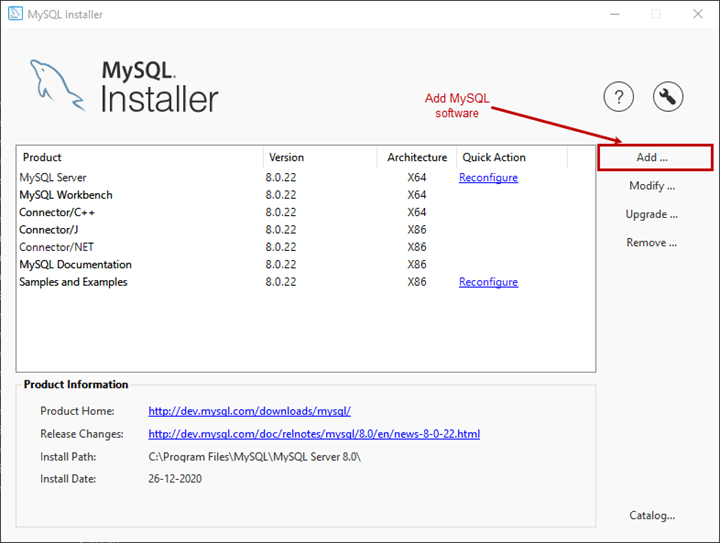Close the MySQL Installer window
This screenshot has width=720, height=543.
tap(698, 14)
